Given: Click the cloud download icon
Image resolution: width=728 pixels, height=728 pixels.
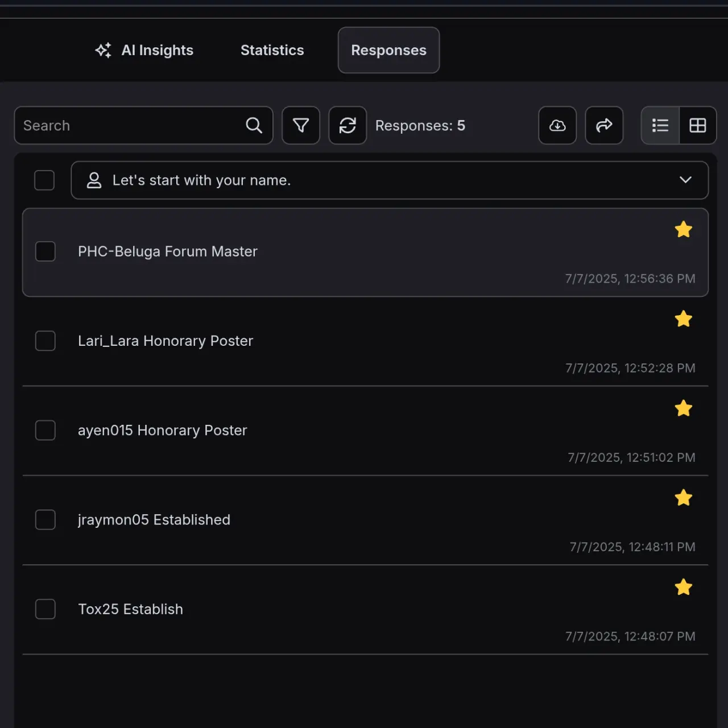Looking at the screenshot, I should (557, 125).
